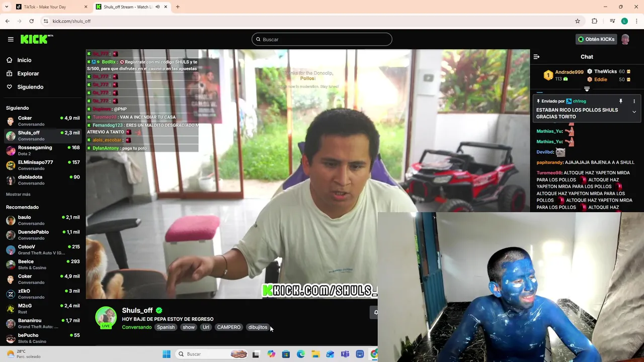Select the Spanish tag

click(166, 327)
